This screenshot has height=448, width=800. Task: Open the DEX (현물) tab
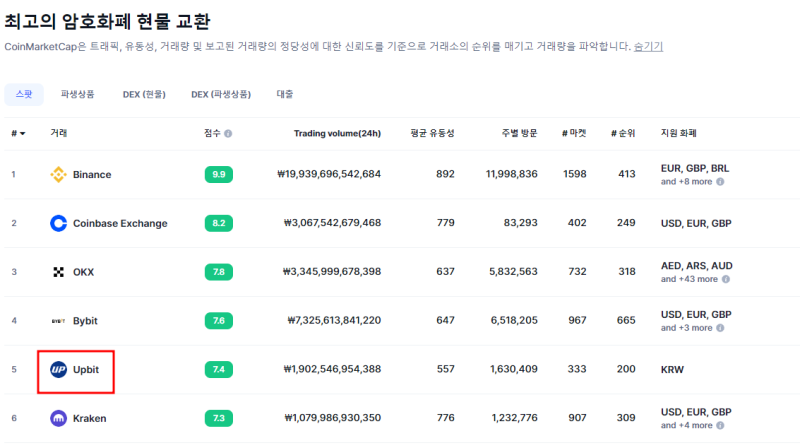point(144,94)
